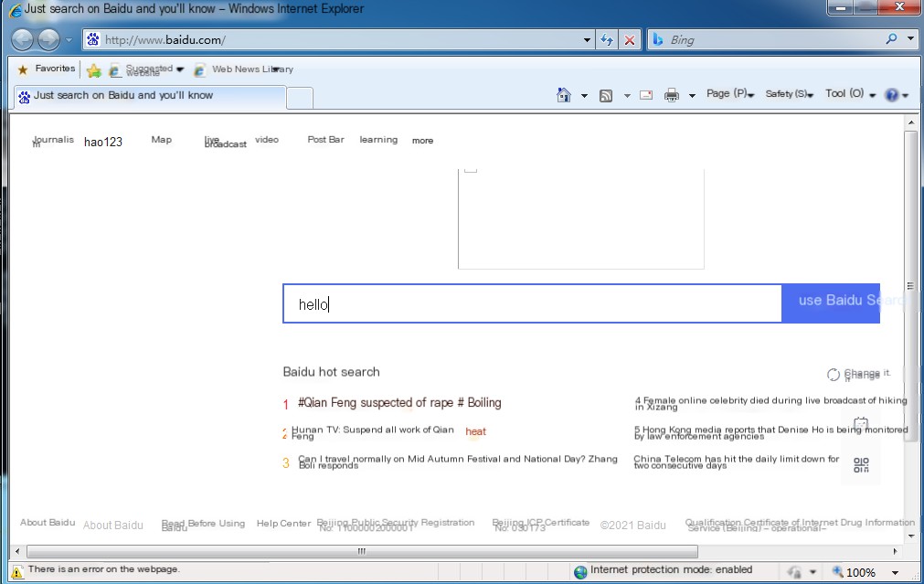The width and height of the screenshot is (924, 584).
Task: Click the vertical scrollbar up arrow
Action: click(x=911, y=122)
